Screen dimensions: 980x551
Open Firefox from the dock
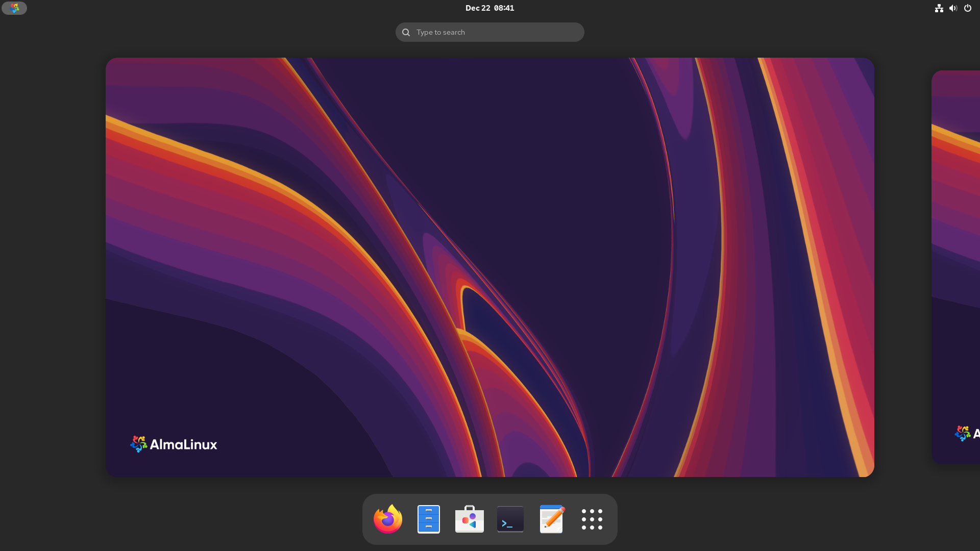[387, 519]
